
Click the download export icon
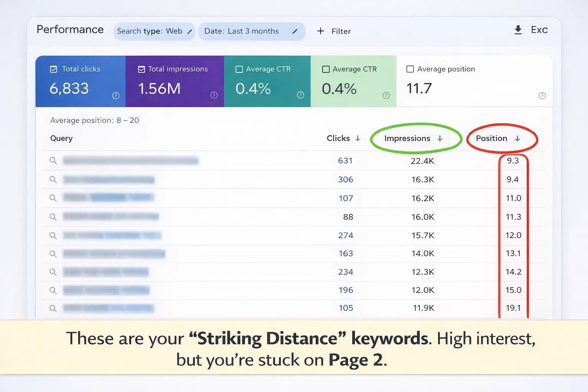pyautogui.click(x=518, y=30)
